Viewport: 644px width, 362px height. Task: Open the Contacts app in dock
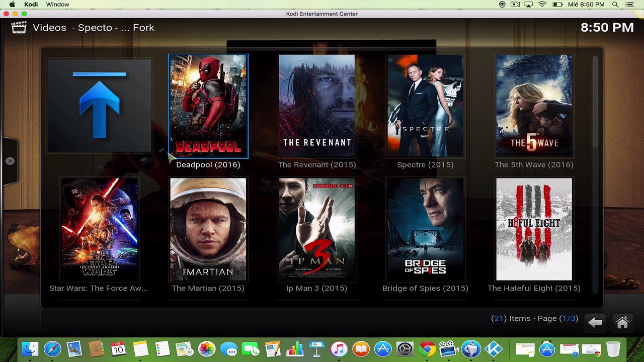coord(96,349)
